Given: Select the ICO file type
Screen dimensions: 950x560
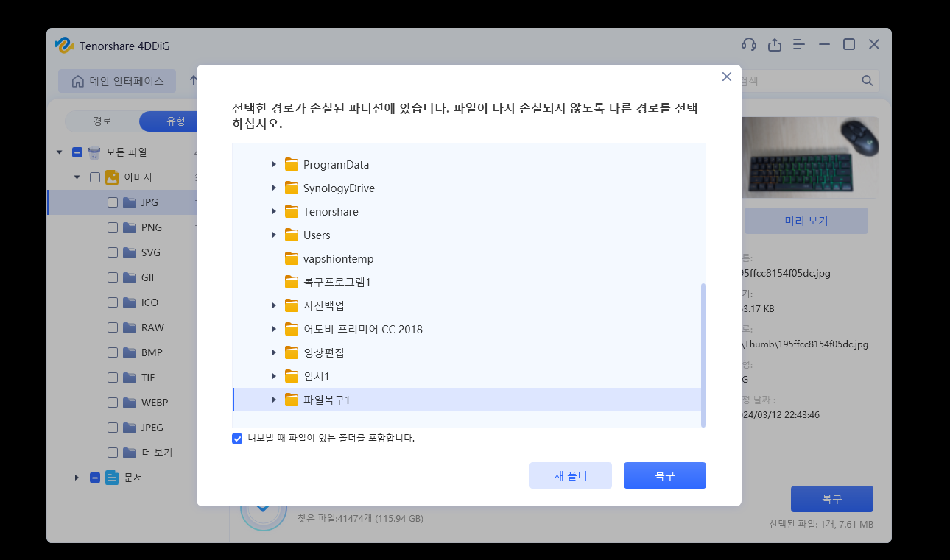Looking at the screenshot, I should tap(149, 302).
